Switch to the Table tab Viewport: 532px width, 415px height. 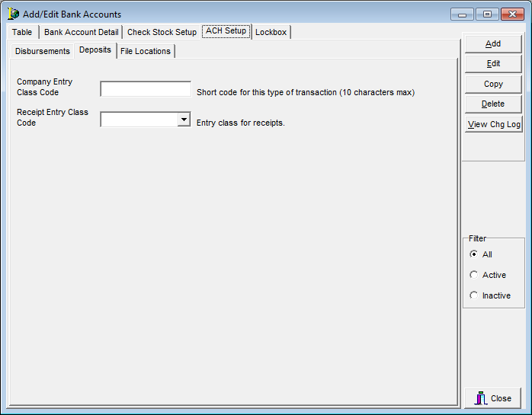pyautogui.click(x=22, y=32)
